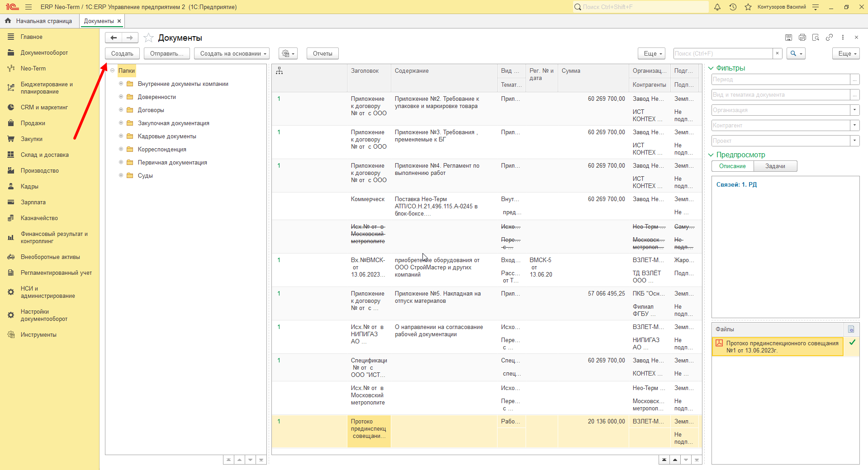The width and height of the screenshot is (868, 470).
Task: Collapse the Предпросмотр section
Action: point(711,155)
